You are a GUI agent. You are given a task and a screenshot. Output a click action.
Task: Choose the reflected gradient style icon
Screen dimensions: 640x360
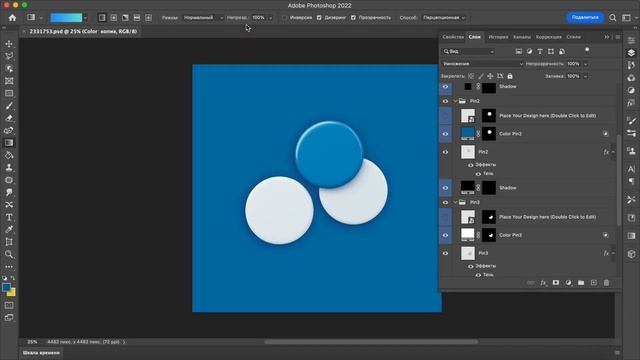(137, 18)
